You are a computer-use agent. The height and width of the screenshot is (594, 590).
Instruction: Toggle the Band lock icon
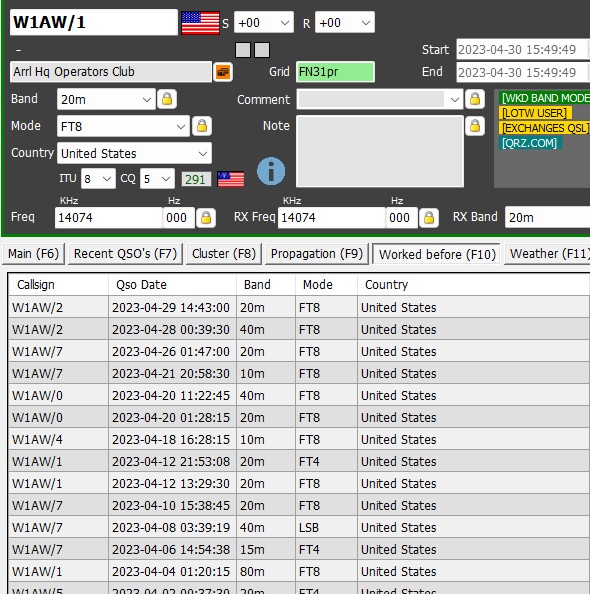coord(167,99)
